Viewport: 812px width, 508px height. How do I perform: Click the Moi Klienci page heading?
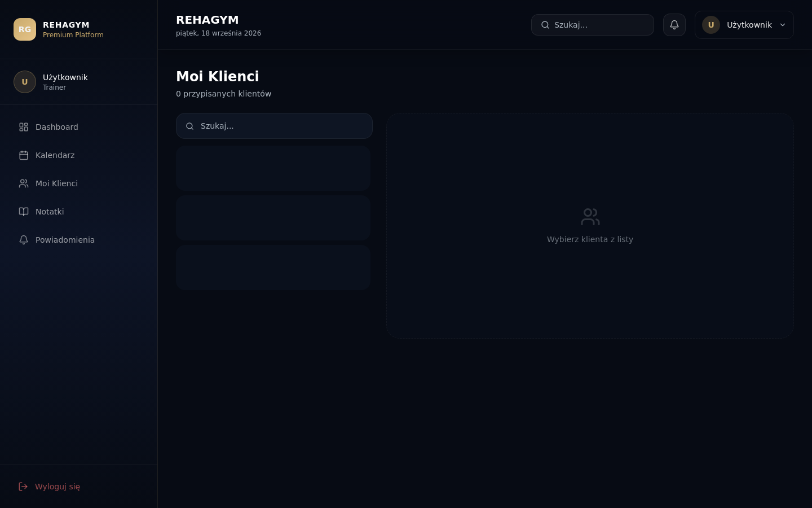coord(218,76)
